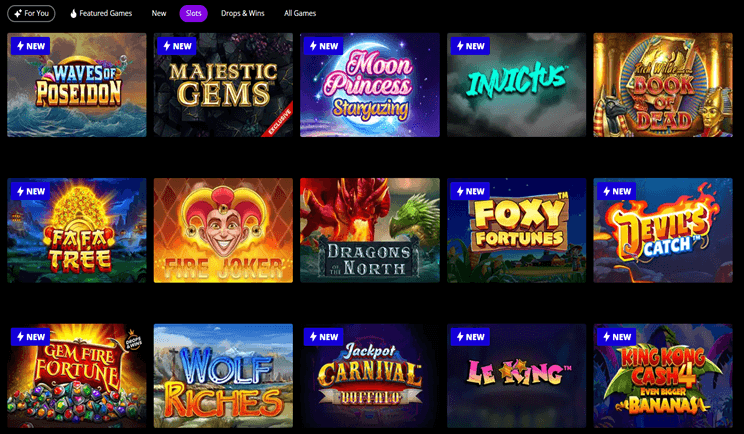Open Dragons of the North tile
The image size is (744, 434).
coord(370,231)
